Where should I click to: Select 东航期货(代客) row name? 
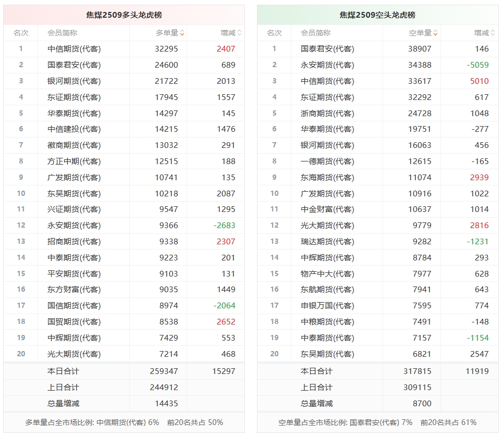327,289
